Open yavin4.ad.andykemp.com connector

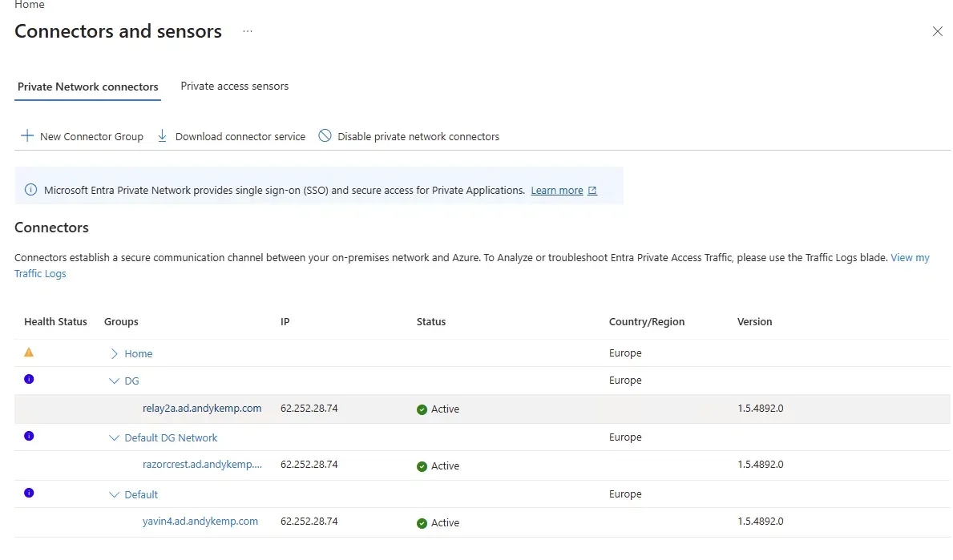coord(200,521)
